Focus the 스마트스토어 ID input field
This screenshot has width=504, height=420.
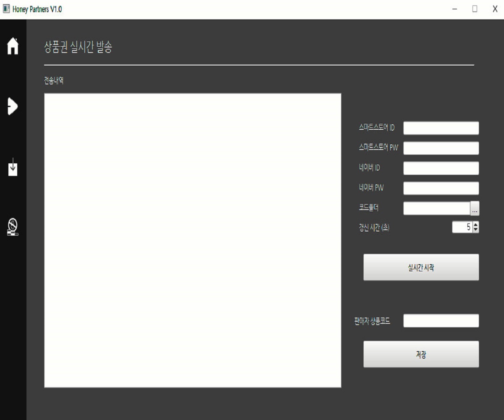(441, 128)
